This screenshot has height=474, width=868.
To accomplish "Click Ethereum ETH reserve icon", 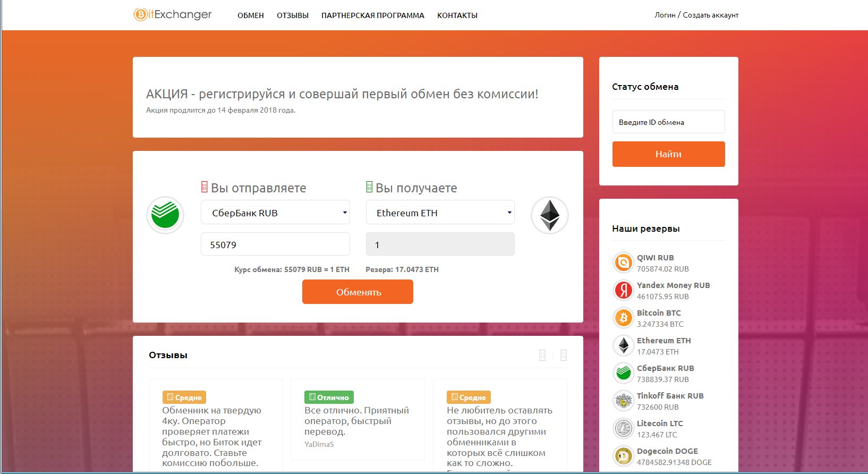I will 623,345.
